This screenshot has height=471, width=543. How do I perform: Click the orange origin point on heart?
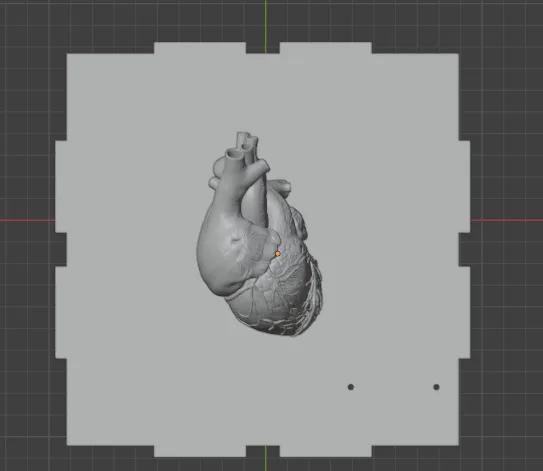point(277,254)
